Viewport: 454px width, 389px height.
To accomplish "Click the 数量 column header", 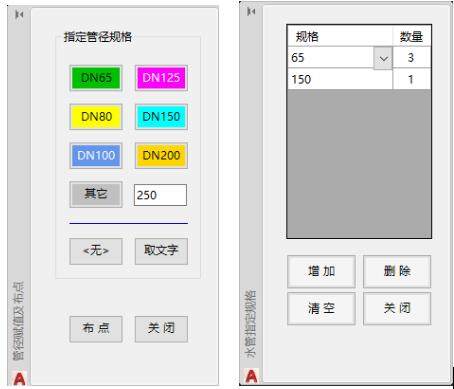I will point(412,36).
